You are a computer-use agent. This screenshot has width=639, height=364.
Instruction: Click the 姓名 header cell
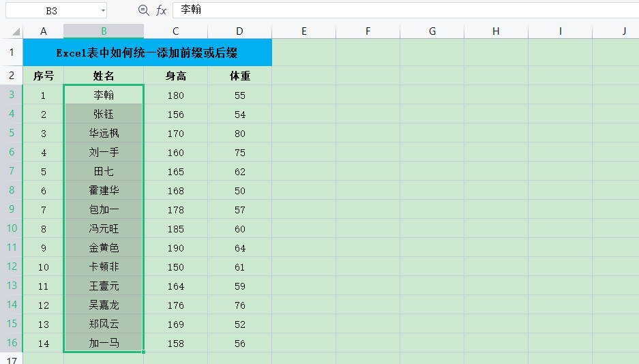click(104, 76)
